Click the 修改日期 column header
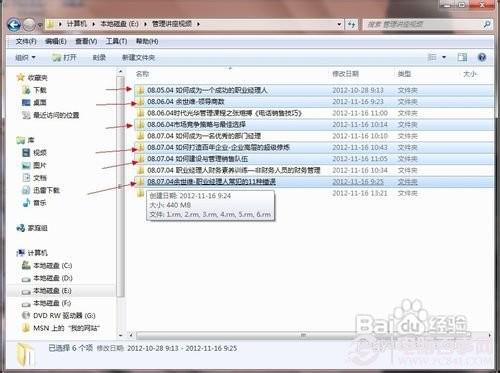 click(346, 74)
